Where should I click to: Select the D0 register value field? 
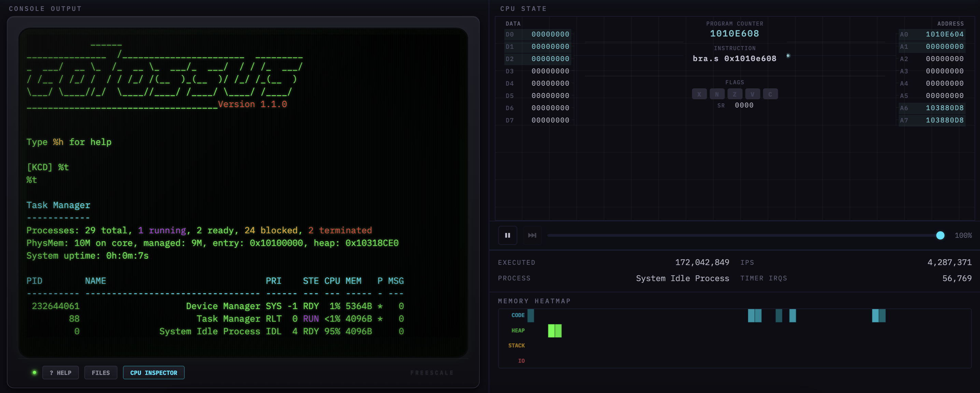(x=550, y=34)
